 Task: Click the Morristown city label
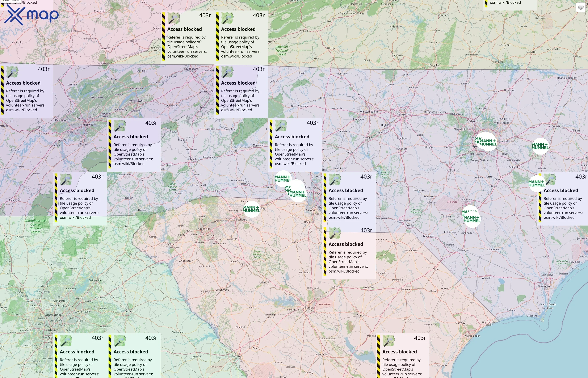point(135,101)
